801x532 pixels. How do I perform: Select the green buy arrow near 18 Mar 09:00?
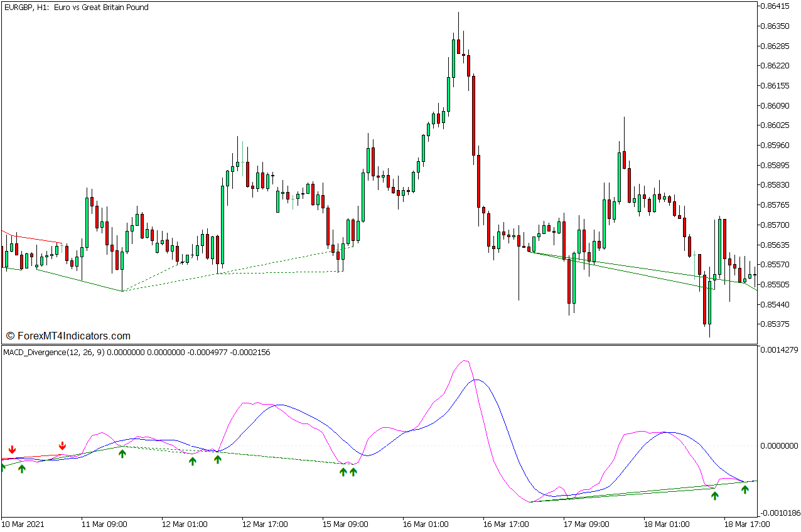714,496
